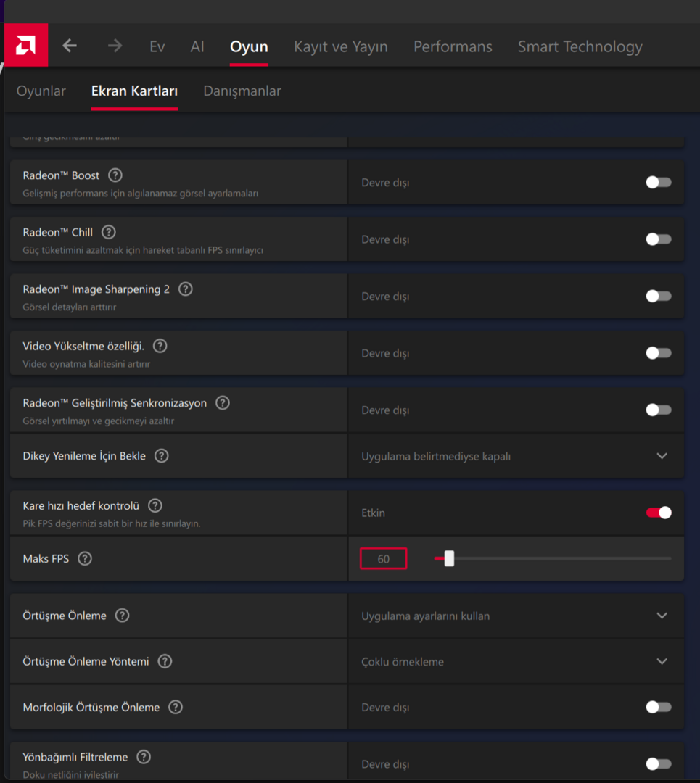This screenshot has width=700, height=783.
Task: Click 'Görsel detayları arttırır' description
Action: 70,307
